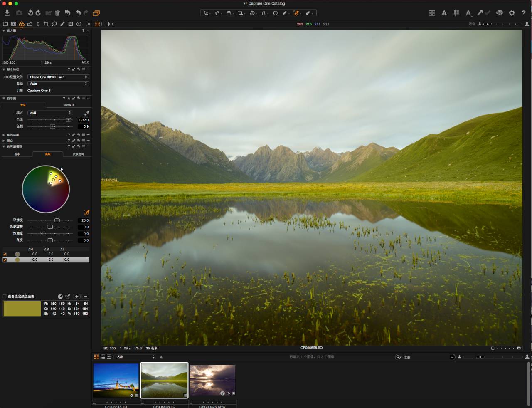The height and width of the screenshot is (408, 532).
Task: Uncheck the highlighted second color range checkbox
Action: coord(5,260)
